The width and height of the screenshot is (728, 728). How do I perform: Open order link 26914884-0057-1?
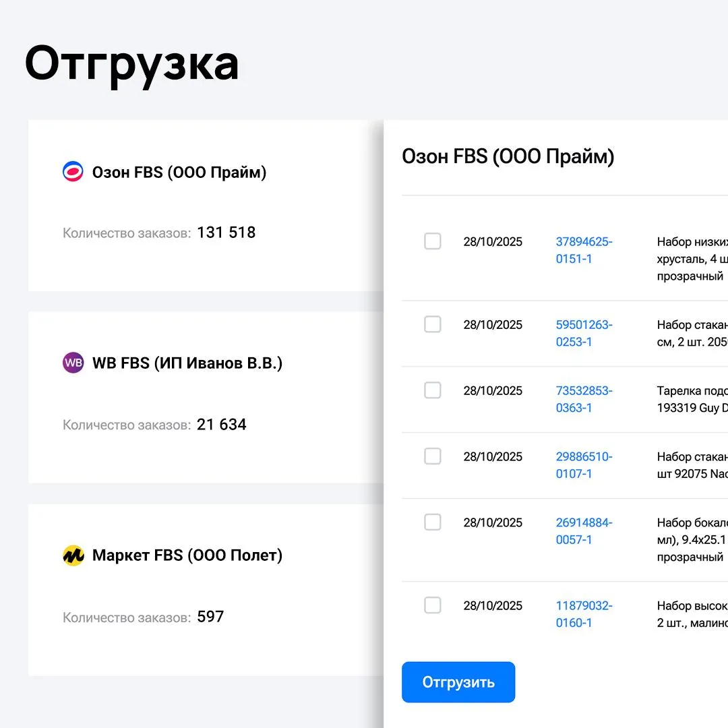click(x=584, y=531)
